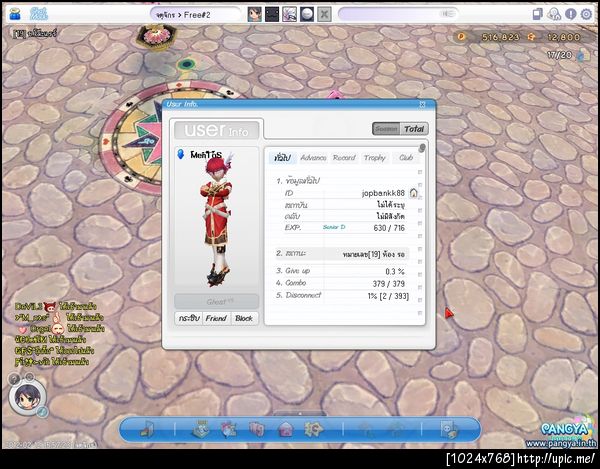Viewport: 600px width, 469px height.
Task: Click the Disconnect value 1% [2 / 393]
Action: pyautogui.click(x=388, y=296)
